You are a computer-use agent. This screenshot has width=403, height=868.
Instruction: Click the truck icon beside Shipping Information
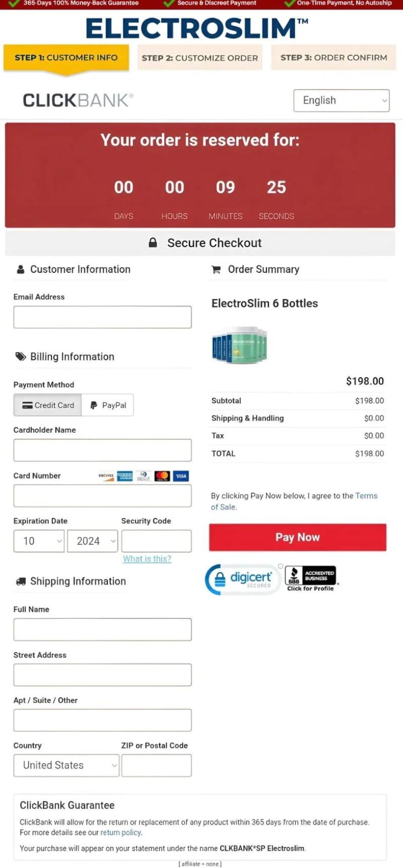point(21,581)
